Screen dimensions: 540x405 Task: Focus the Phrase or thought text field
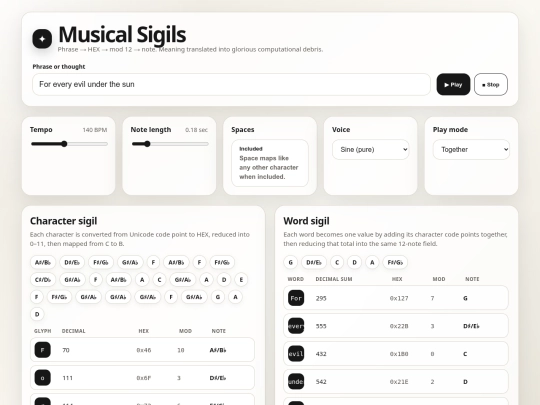(231, 84)
